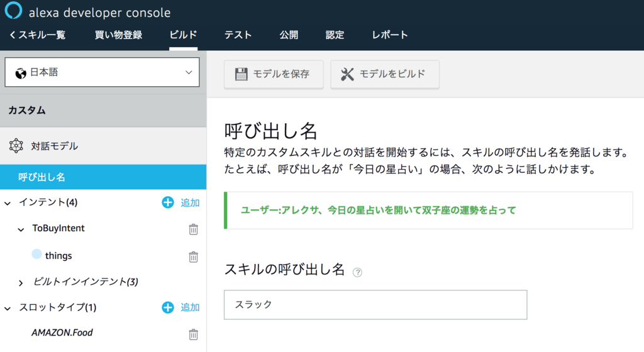Collapse the ToBuyIntent chevron
Screen dimensions: 644x352
pos(21,230)
